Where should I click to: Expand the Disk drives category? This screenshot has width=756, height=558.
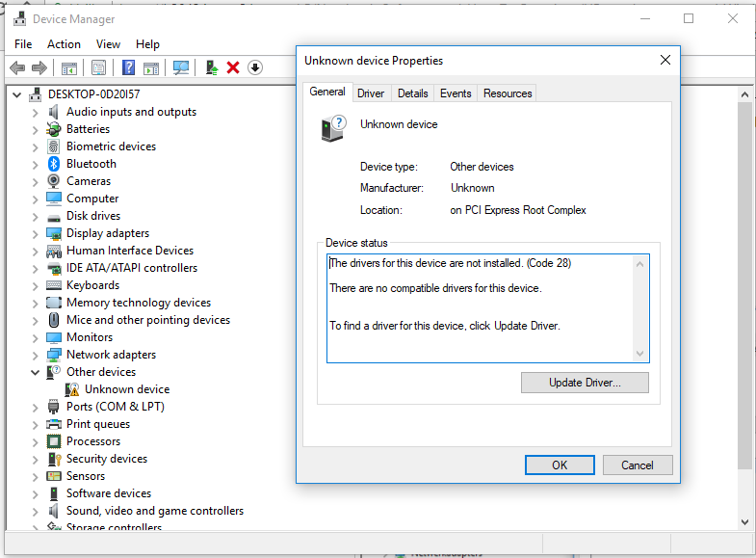tap(35, 217)
